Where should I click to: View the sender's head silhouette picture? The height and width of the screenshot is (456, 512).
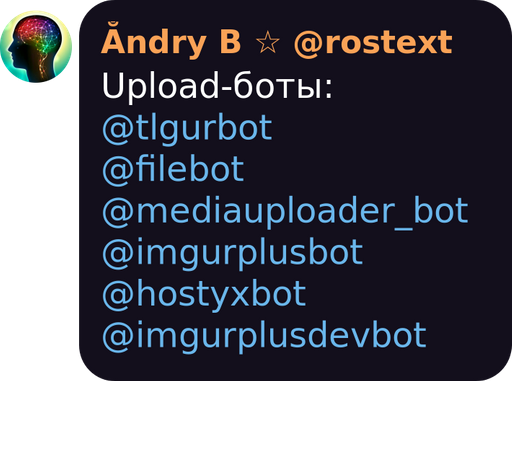tap(36, 46)
